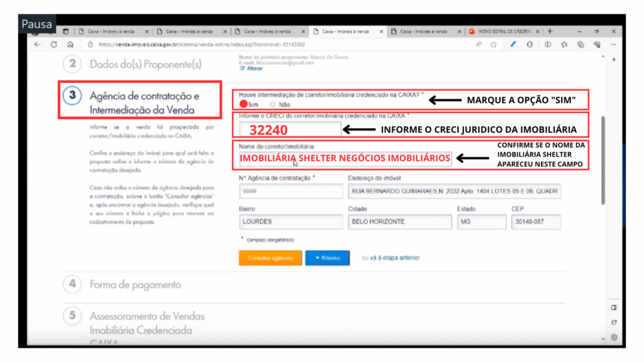Click the Nome do primeiro proponente text
644x362 pixels.
point(293,57)
